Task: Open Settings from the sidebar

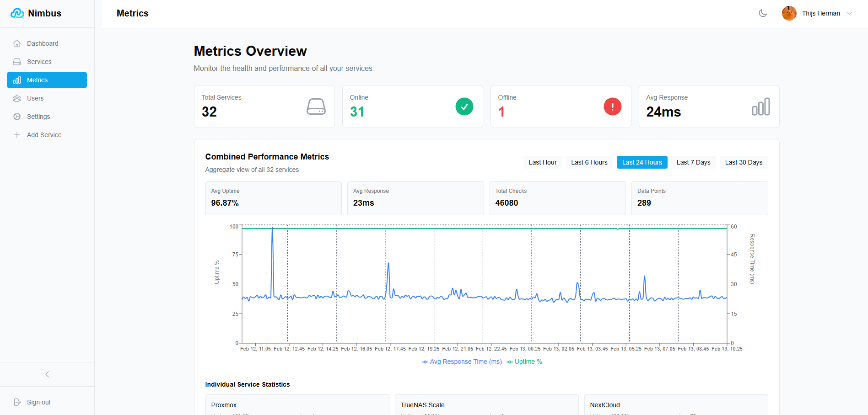Action: coord(47,117)
